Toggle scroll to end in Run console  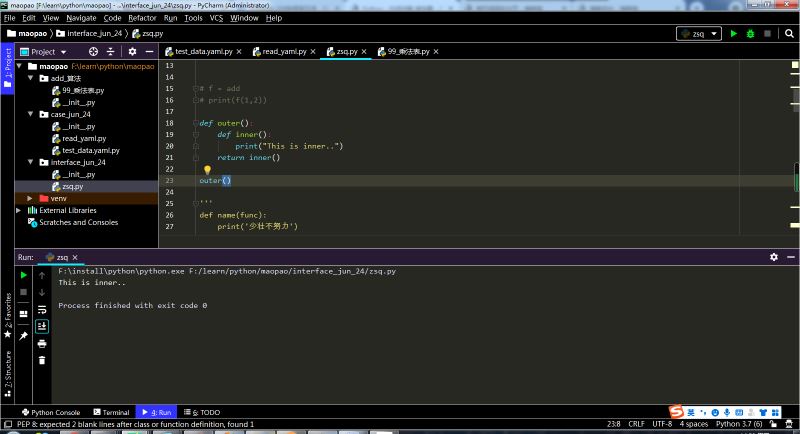[42, 326]
